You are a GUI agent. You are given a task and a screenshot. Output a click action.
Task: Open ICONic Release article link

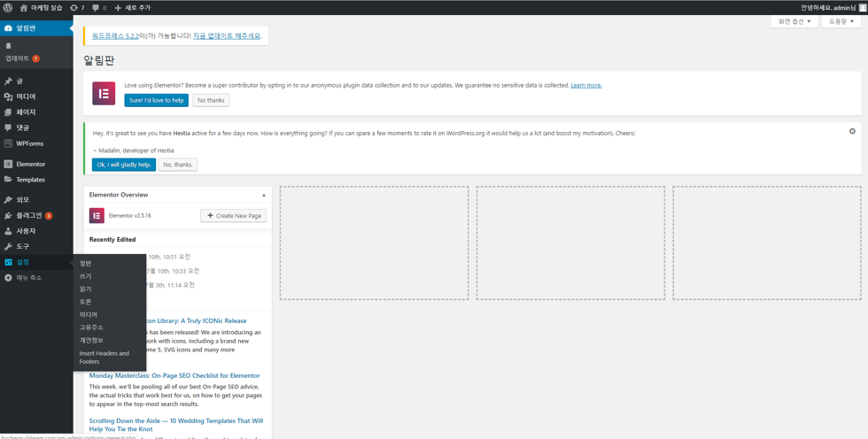(197, 320)
